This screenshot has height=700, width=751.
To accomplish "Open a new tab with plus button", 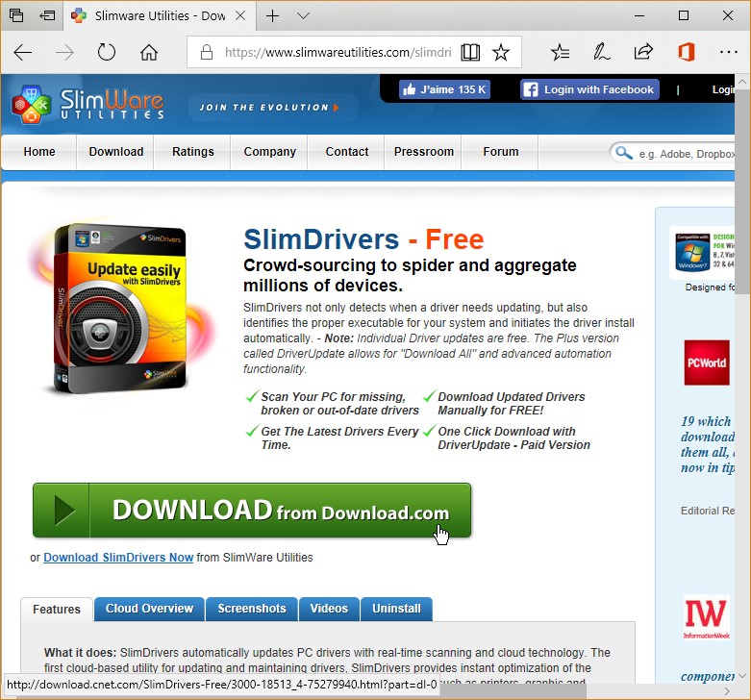I will pyautogui.click(x=273, y=16).
